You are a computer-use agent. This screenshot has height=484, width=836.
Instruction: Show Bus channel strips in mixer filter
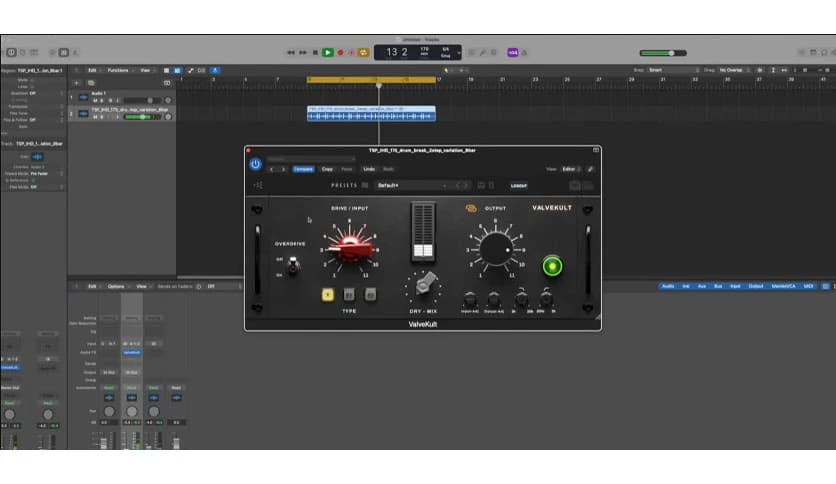click(718, 286)
